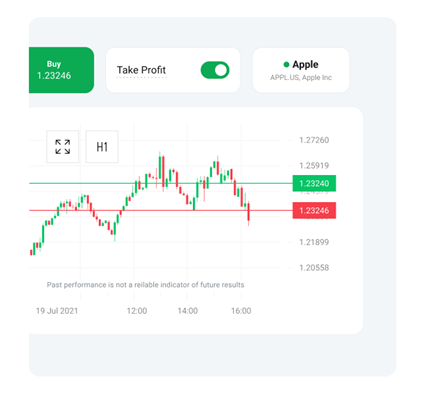This screenshot has width=425, height=395.
Task: Click the Take Profit label text
Action: 141,70
